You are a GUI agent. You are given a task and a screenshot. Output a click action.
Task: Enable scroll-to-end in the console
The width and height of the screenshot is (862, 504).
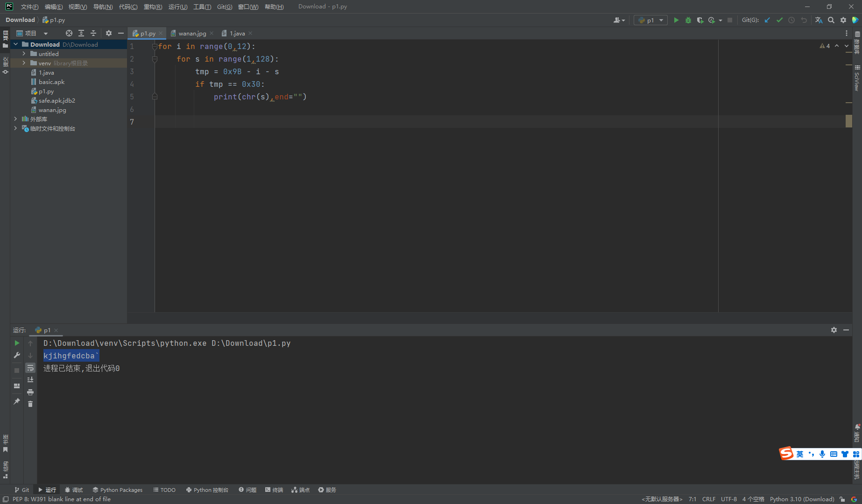click(30, 379)
